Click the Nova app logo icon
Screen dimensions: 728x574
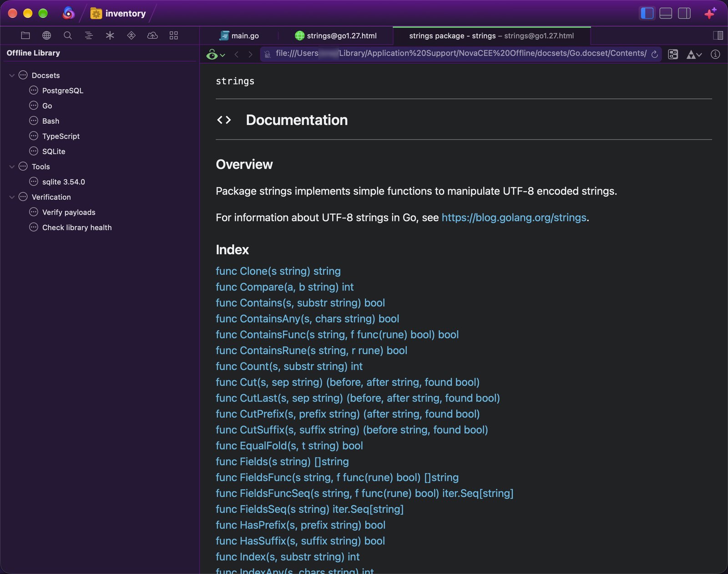[68, 13]
